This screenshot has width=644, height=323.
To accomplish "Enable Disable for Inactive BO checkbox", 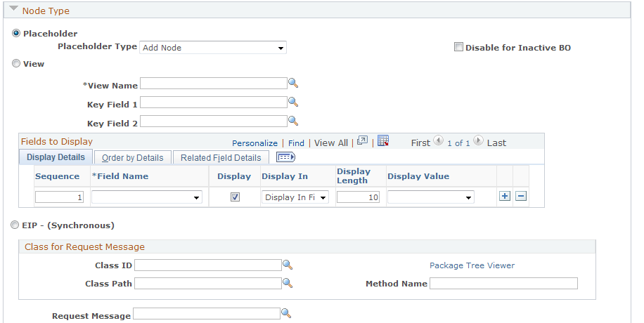I will coord(458,48).
